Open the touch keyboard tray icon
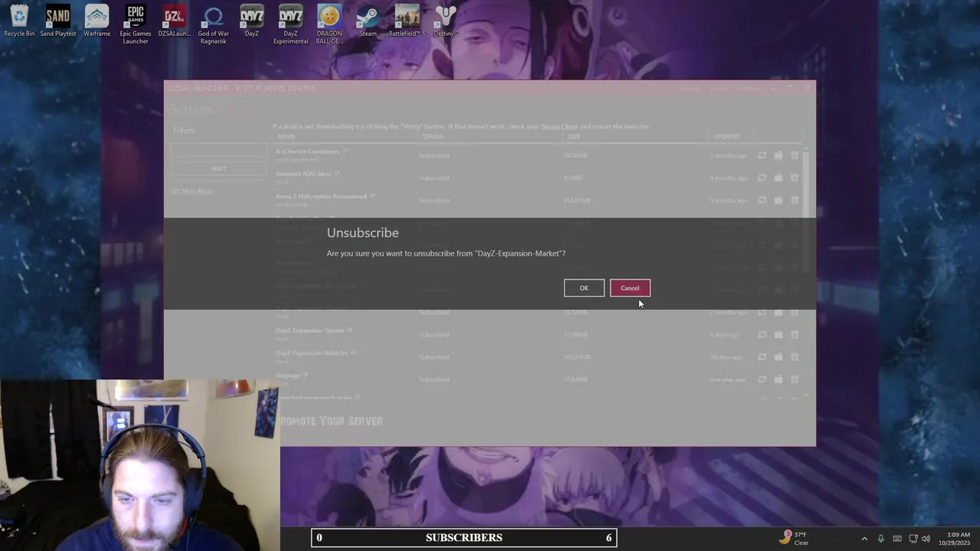980x551 pixels. coord(897,539)
